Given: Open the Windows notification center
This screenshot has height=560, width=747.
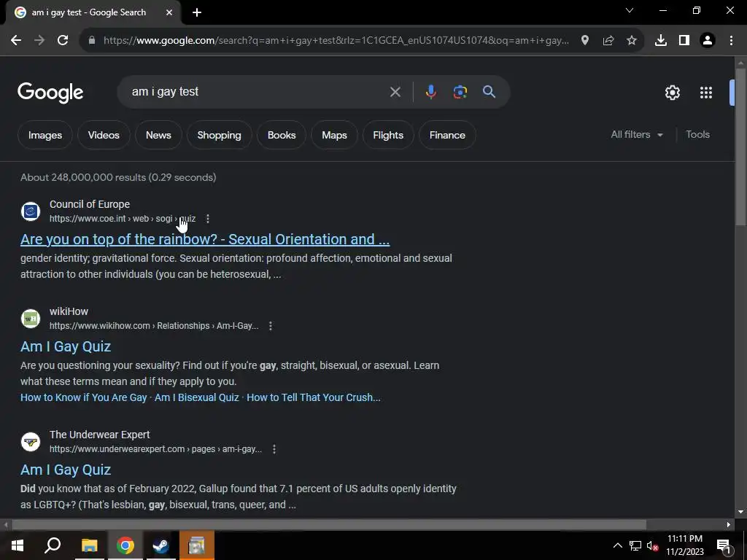Looking at the screenshot, I should [724, 546].
